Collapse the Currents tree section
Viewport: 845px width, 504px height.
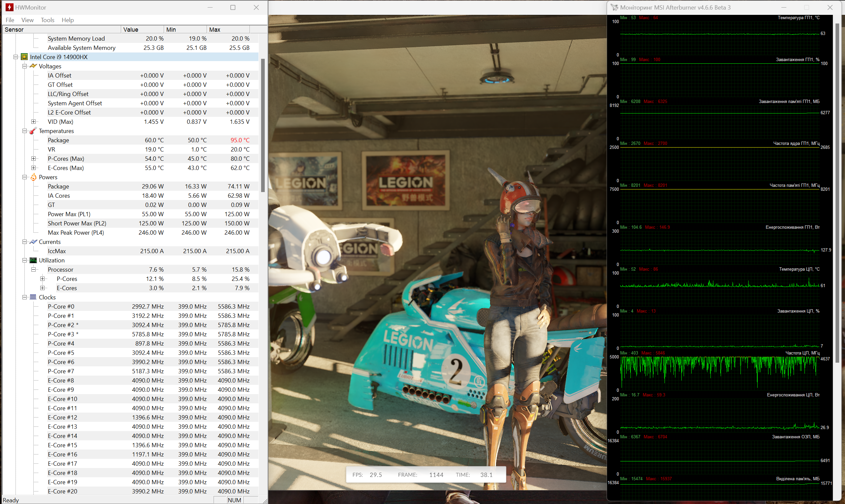click(24, 242)
